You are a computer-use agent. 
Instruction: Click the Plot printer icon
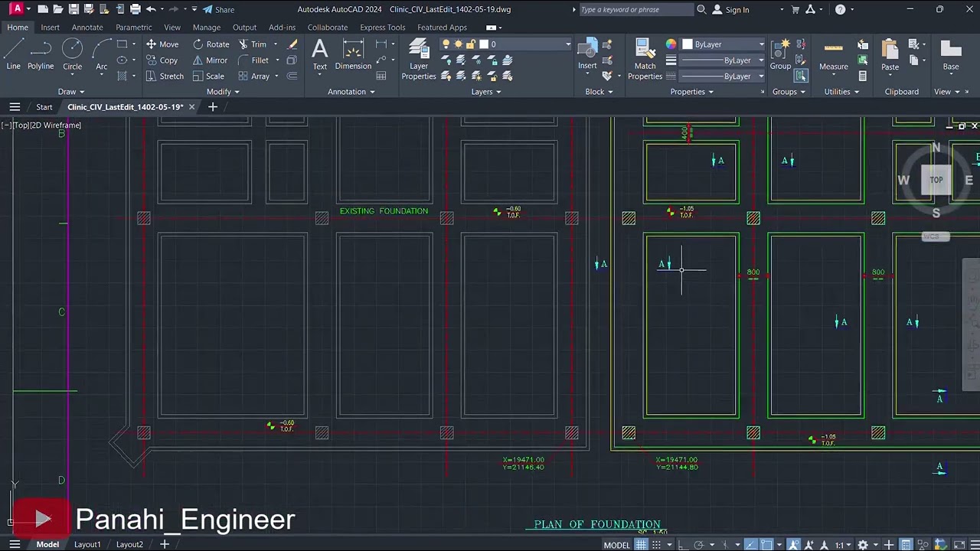(135, 9)
